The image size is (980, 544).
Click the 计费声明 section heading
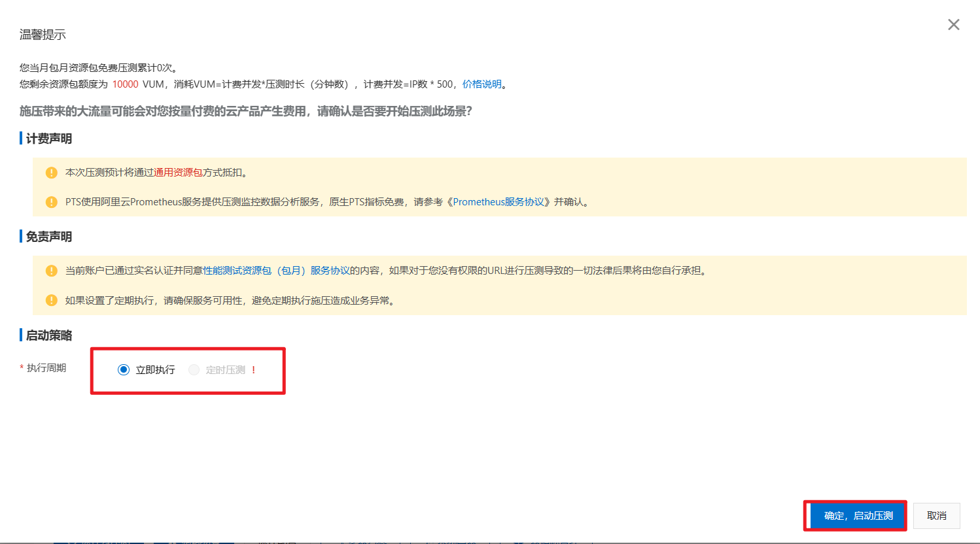pyautogui.click(x=49, y=139)
